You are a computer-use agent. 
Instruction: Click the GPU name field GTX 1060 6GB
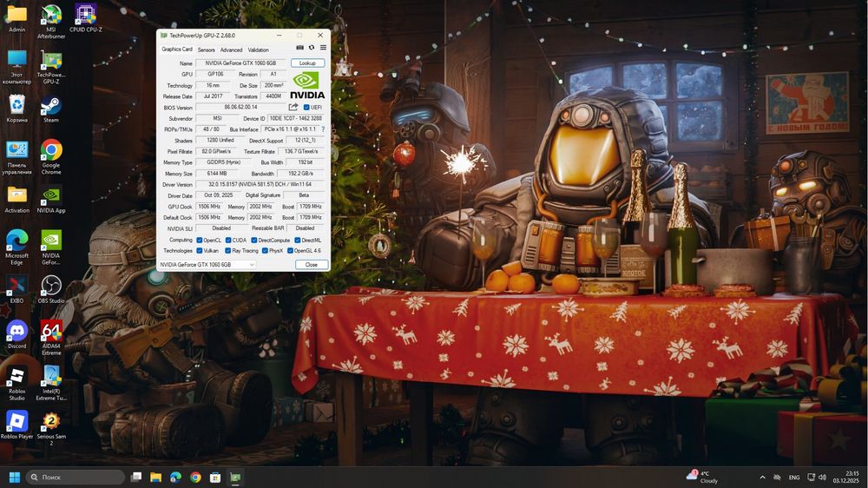click(240, 63)
